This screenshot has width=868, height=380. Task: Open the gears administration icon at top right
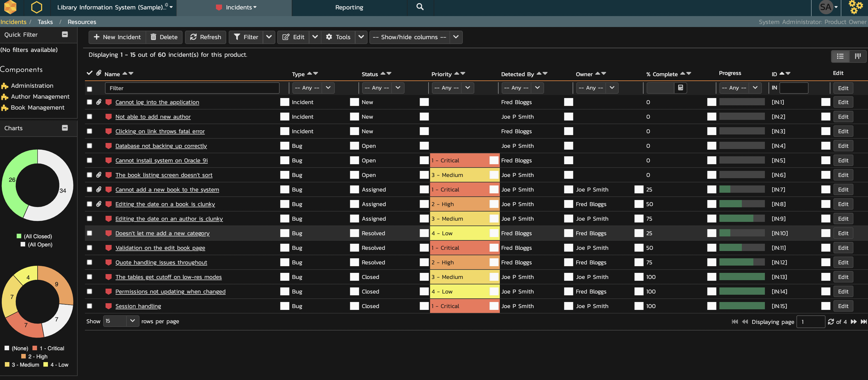click(856, 7)
